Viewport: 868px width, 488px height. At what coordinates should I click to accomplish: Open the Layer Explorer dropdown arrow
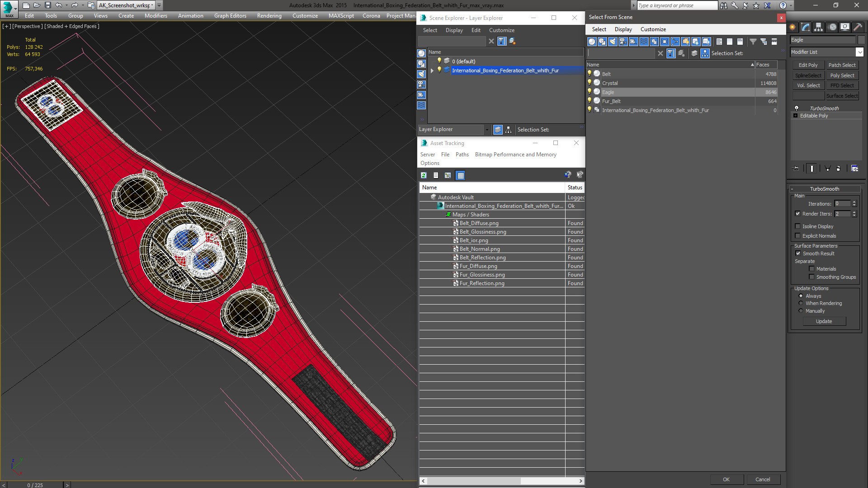(487, 130)
